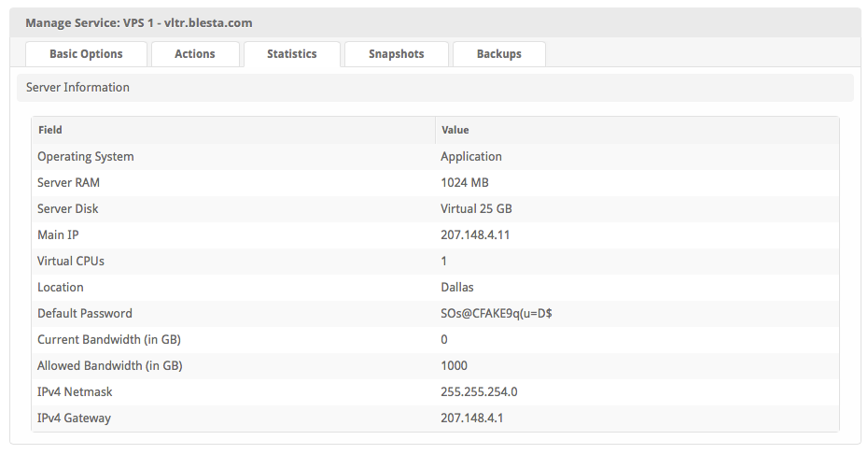The image size is (868, 454).
Task: Click the Current Bandwidth (in GB) label
Action: coord(109,340)
